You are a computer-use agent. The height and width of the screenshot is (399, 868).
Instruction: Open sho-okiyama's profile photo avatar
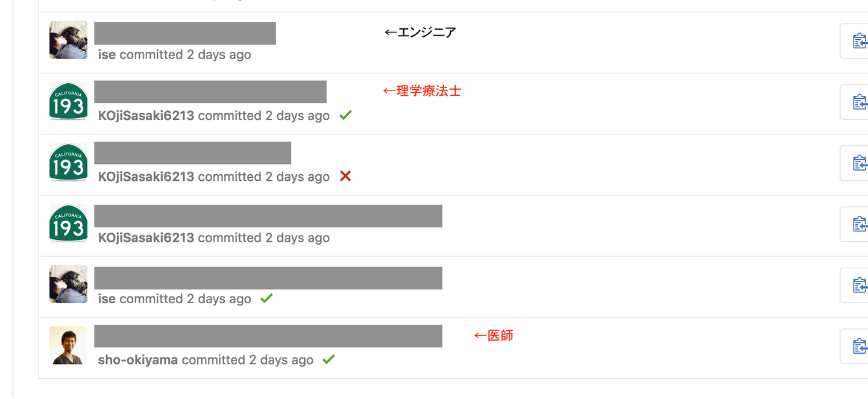coord(68,345)
